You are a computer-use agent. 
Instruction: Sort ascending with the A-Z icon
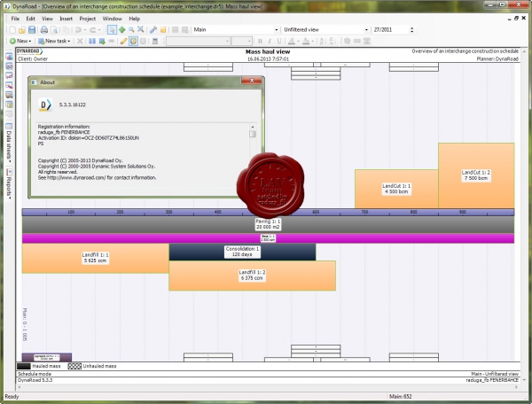click(x=322, y=41)
